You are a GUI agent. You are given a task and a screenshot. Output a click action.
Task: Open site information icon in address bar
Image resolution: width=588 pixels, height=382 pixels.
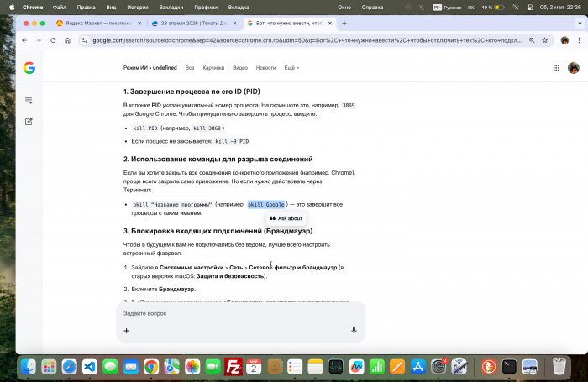[85, 40]
